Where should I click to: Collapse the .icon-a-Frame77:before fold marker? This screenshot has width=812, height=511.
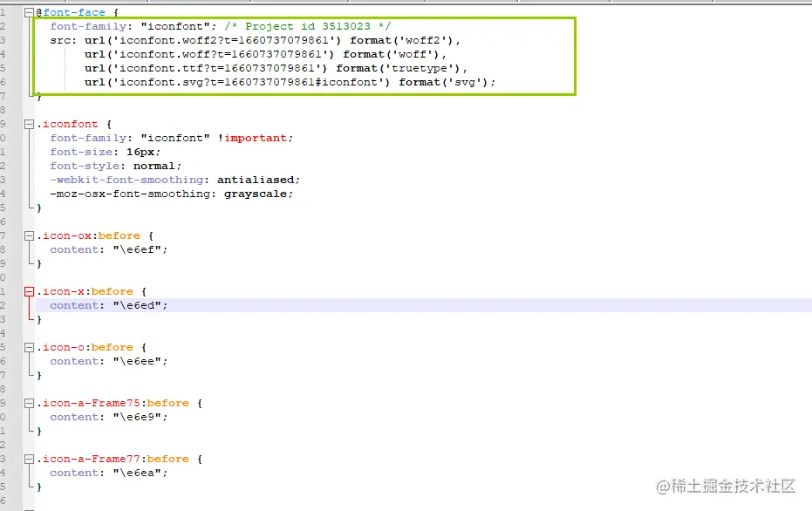click(x=29, y=460)
